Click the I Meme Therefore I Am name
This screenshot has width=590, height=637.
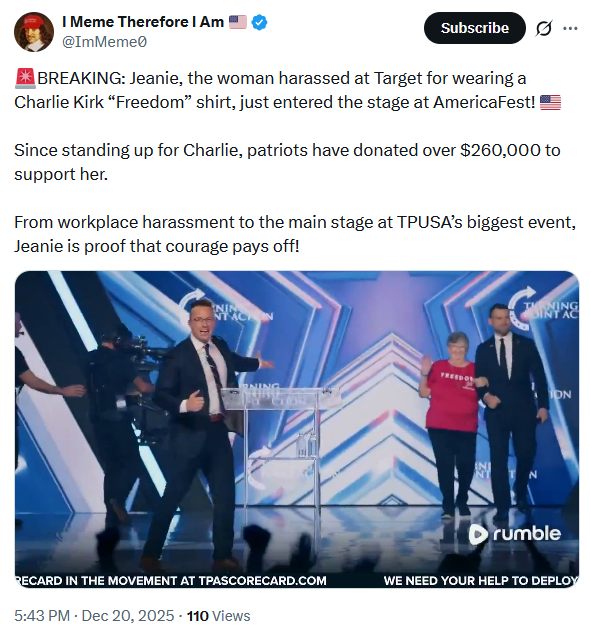point(143,22)
